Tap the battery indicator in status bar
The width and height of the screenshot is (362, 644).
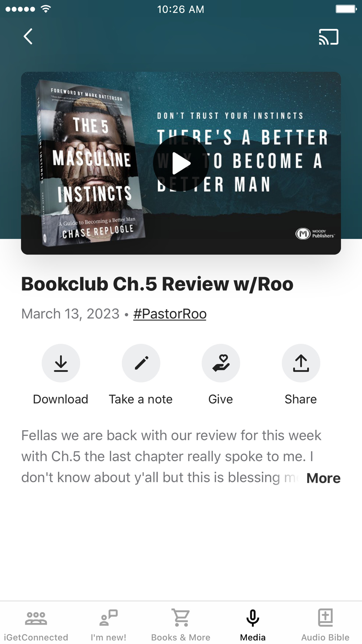point(346,9)
